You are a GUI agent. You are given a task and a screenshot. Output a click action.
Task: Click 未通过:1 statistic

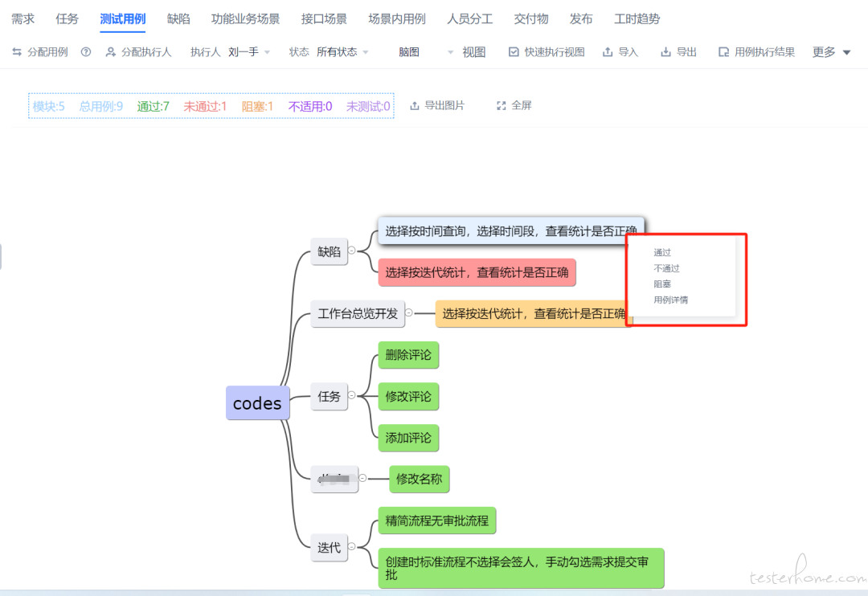coord(205,106)
